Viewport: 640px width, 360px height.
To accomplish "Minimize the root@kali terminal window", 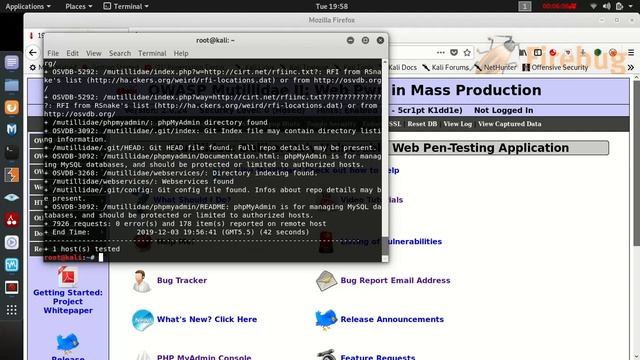I will (350, 40).
